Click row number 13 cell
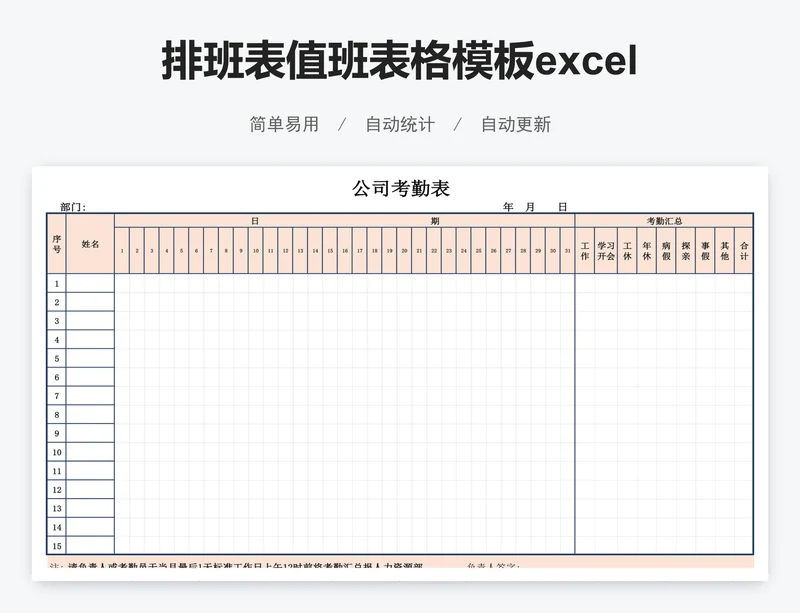Image resolution: width=800 pixels, height=613 pixels. pos(57,508)
